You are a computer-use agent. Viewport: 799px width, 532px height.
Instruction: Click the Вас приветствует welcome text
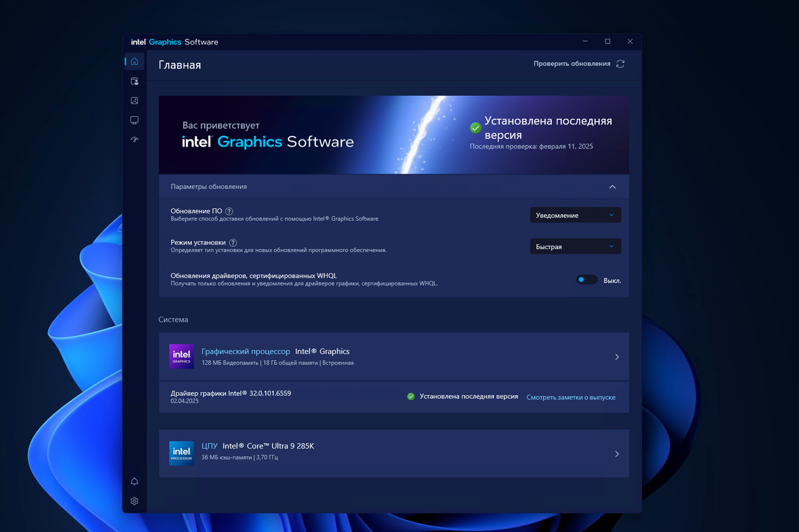click(x=221, y=126)
